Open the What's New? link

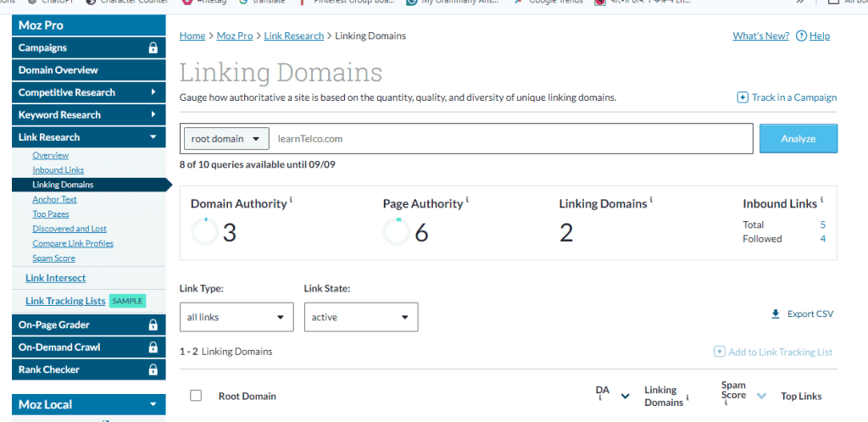pos(761,36)
